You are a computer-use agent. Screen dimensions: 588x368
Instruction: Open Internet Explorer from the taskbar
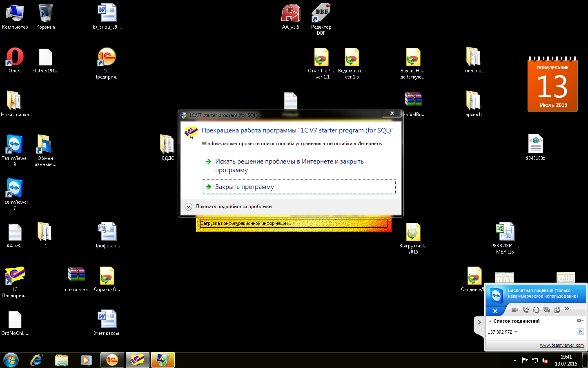pos(37,360)
